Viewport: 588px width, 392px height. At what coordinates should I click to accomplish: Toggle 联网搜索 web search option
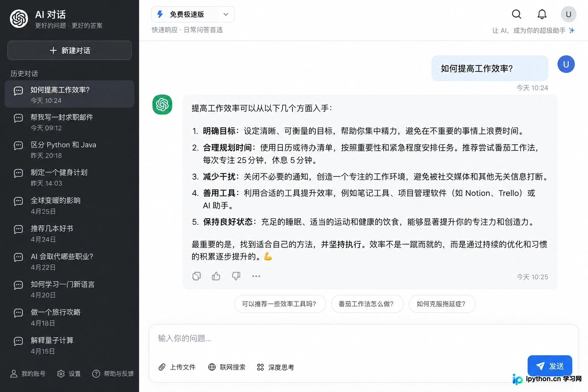click(227, 367)
